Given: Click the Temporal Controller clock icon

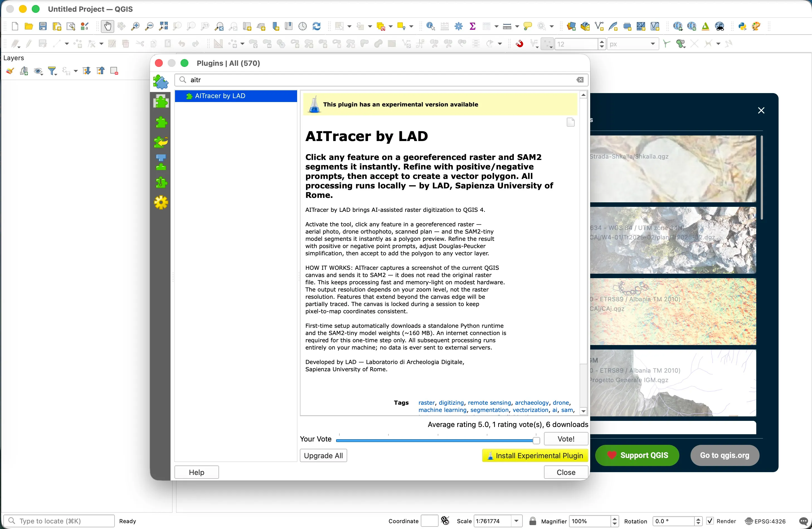Looking at the screenshot, I should click(x=303, y=26).
